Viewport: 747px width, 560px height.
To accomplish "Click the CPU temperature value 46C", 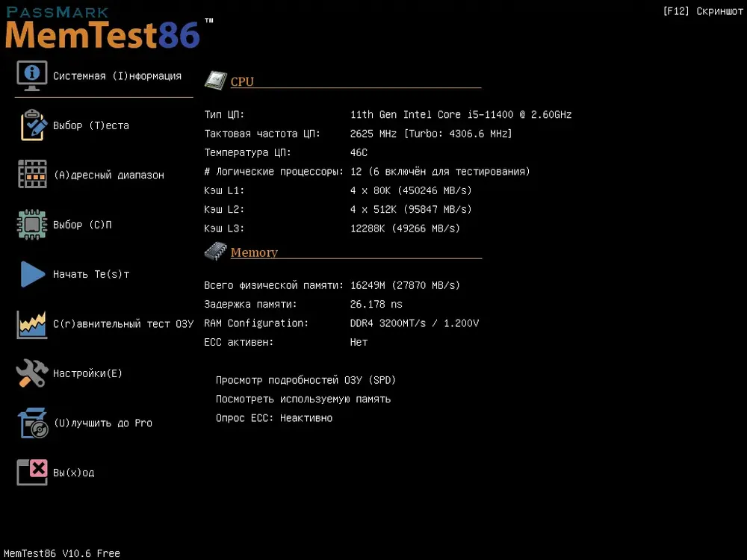I will 359,153.
